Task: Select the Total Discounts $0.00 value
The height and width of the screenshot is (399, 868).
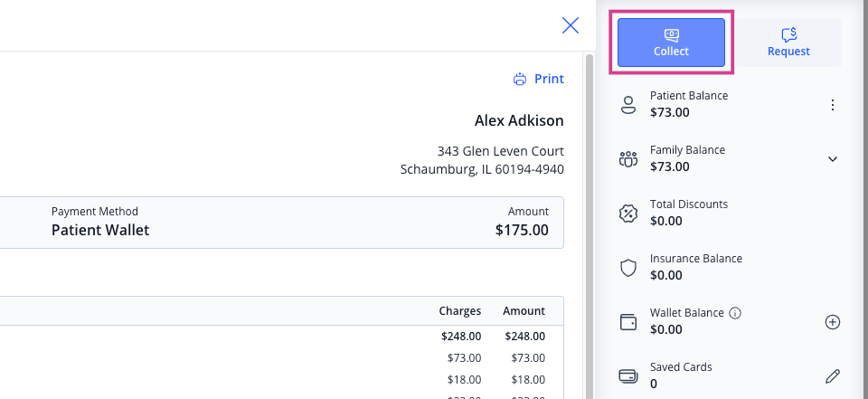Action: [666, 221]
